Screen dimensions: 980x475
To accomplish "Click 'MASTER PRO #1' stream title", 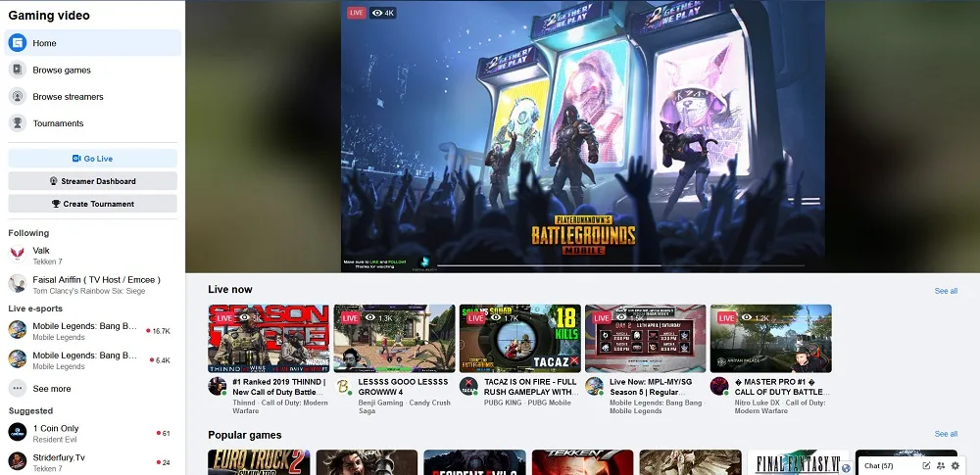I will pyautogui.click(x=782, y=387).
